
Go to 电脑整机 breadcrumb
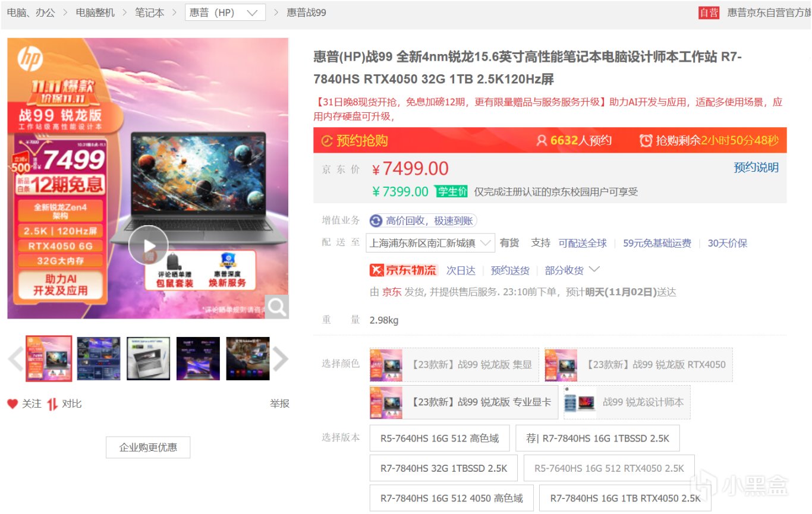tap(96, 12)
